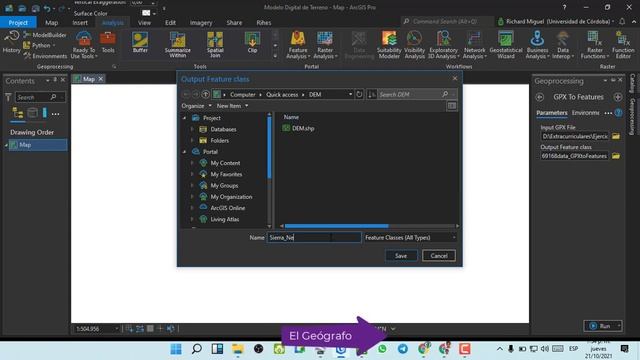Click refresh icon in Output Feature class dialog

point(359,94)
